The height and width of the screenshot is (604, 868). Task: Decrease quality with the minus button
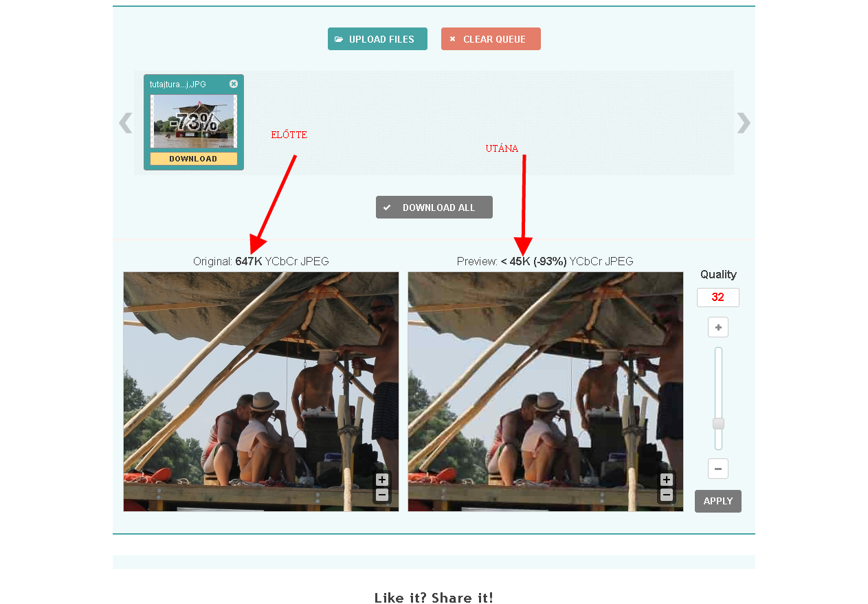(x=717, y=469)
